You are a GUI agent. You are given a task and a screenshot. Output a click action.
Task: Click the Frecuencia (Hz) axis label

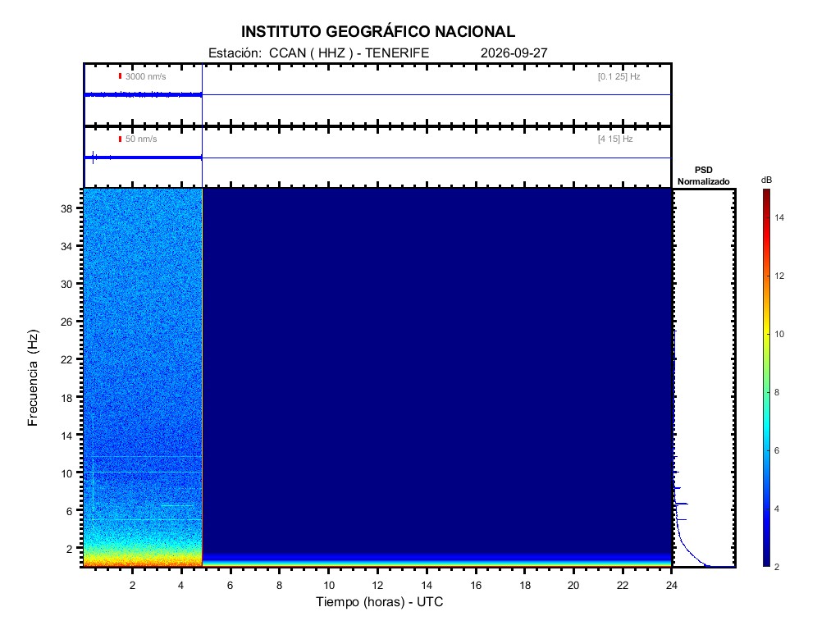point(33,377)
